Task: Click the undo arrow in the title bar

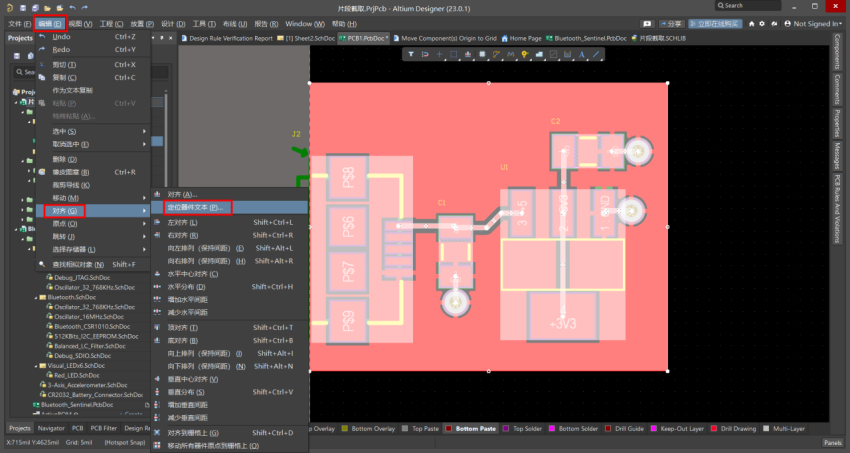Action: pyautogui.click(x=72, y=8)
